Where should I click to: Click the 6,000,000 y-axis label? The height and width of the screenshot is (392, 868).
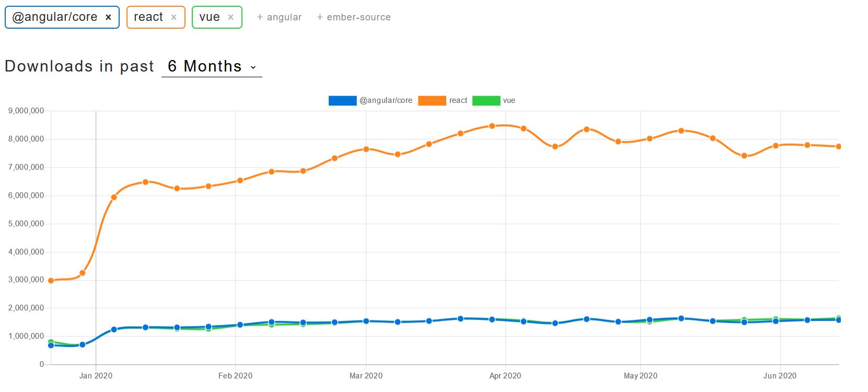[26, 195]
